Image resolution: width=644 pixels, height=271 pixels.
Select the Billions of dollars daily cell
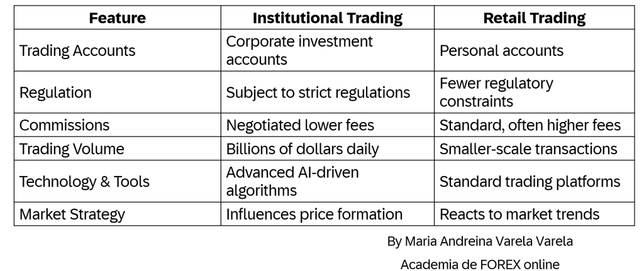point(327,149)
